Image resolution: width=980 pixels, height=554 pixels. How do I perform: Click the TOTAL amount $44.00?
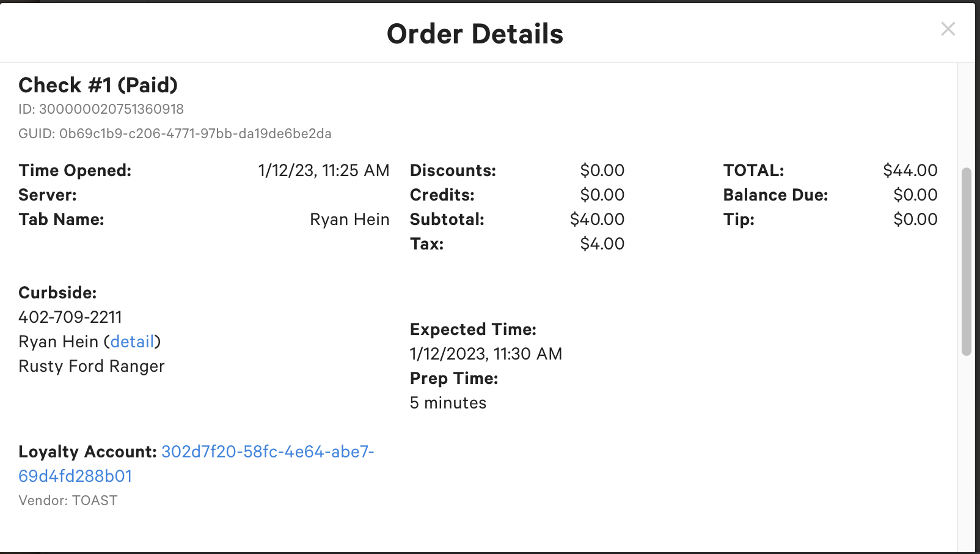point(910,171)
